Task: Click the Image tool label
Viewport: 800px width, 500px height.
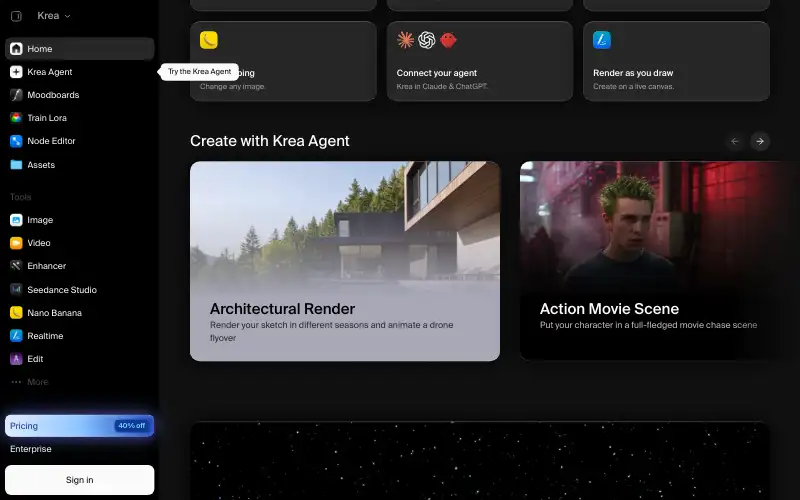Action: (40, 220)
